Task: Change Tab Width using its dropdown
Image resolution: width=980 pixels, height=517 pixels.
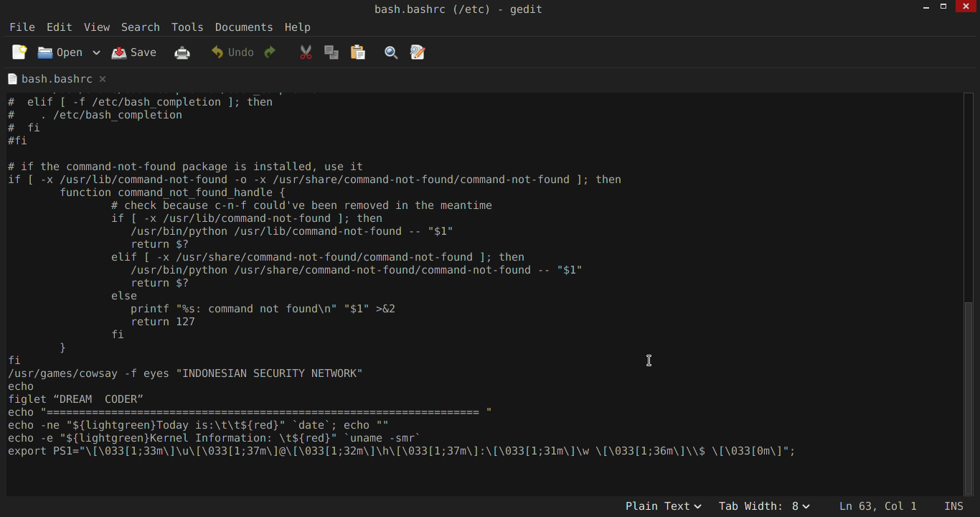Action: coord(763,506)
